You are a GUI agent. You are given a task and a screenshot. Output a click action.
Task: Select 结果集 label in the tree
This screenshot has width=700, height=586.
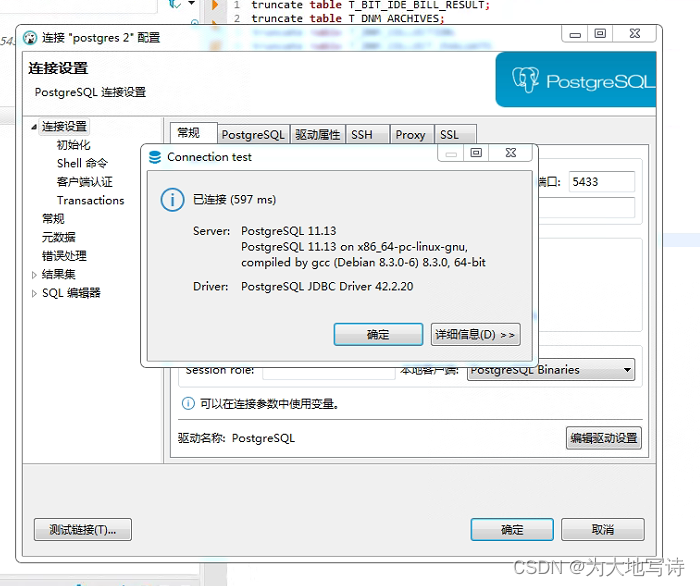(59, 274)
